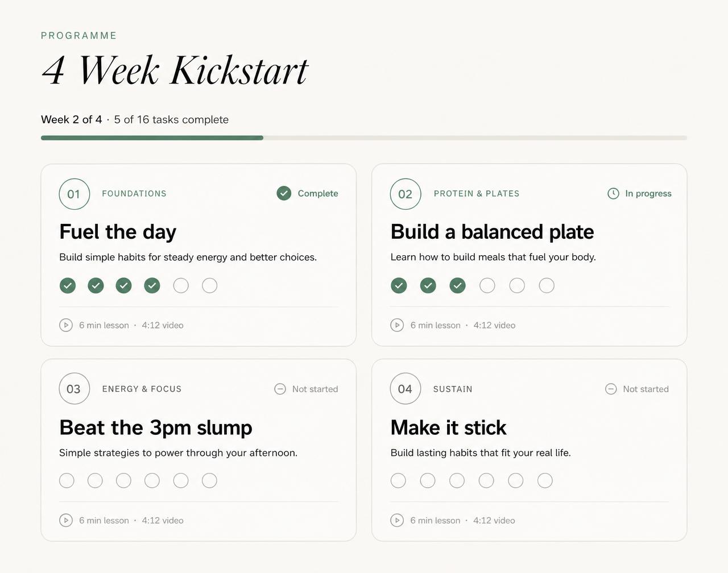The image size is (728, 573).
Task: Click Not started on Sustain card
Action: click(x=646, y=389)
